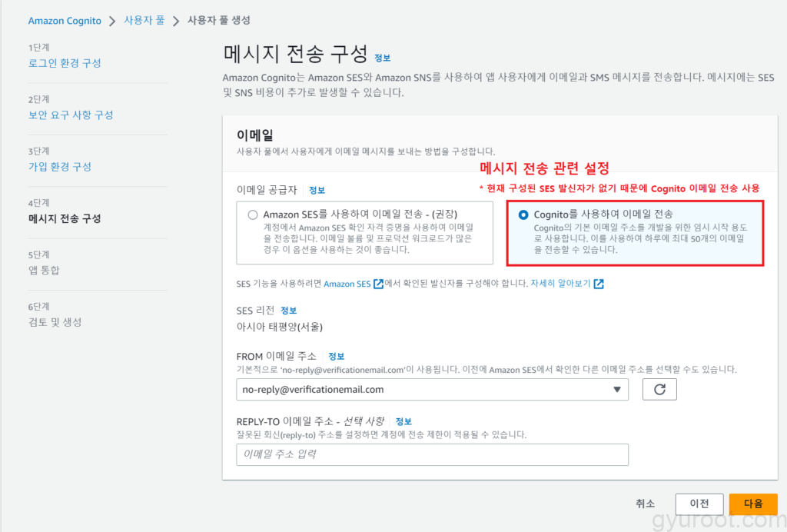The image size is (787, 532).
Task: Go to step 3 가입 환경 구성
Action: coord(60,167)
